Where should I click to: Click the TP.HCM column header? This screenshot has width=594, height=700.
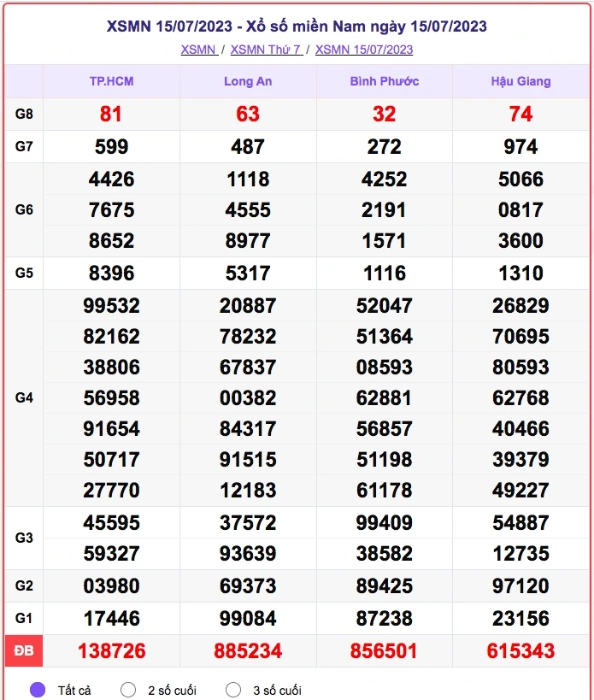point(111,81)
